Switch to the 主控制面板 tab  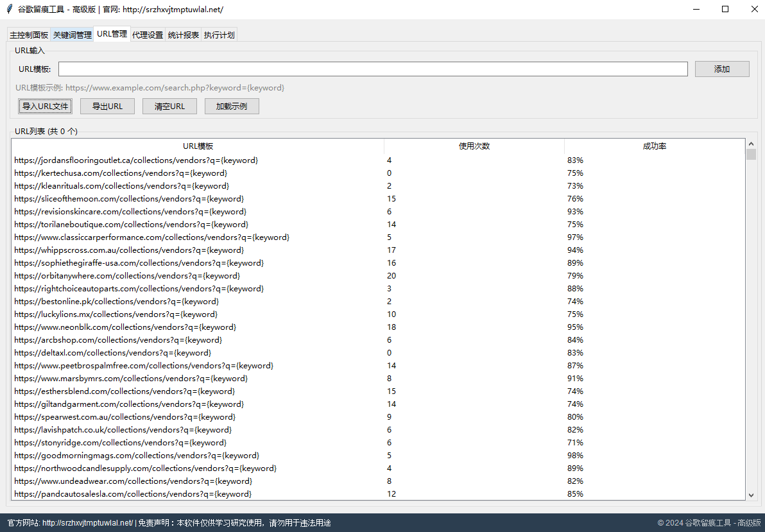29,35
